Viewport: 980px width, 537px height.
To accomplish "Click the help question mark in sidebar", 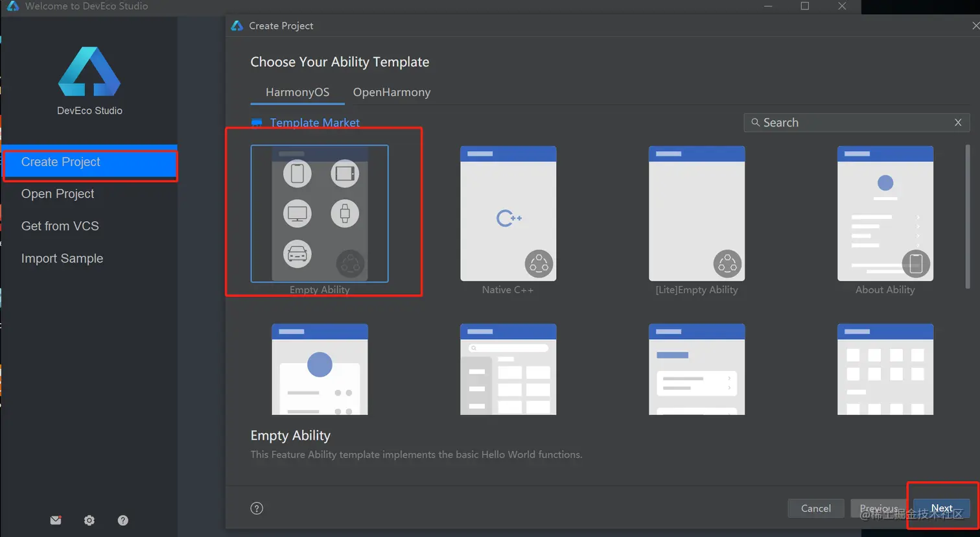I will click(123, 520).
